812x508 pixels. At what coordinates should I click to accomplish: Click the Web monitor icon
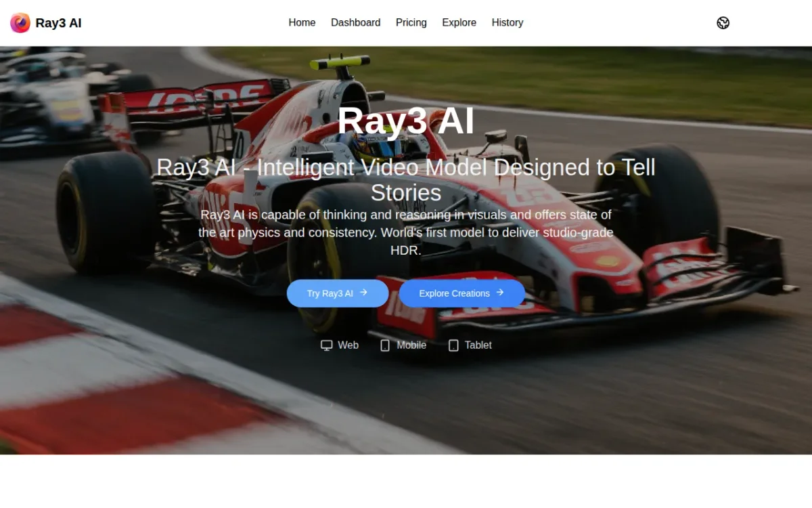(x=326, y=345)
